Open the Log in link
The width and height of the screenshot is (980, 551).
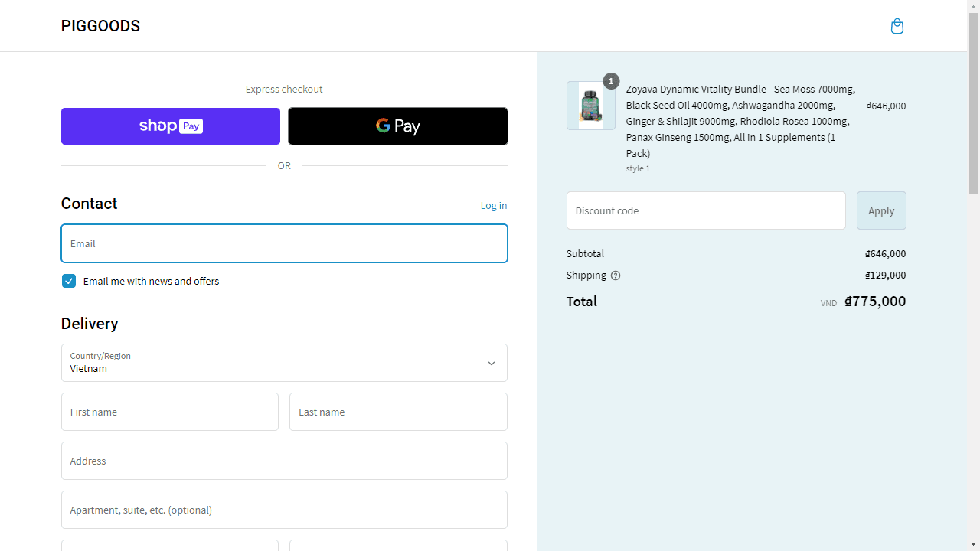(494, 205)
